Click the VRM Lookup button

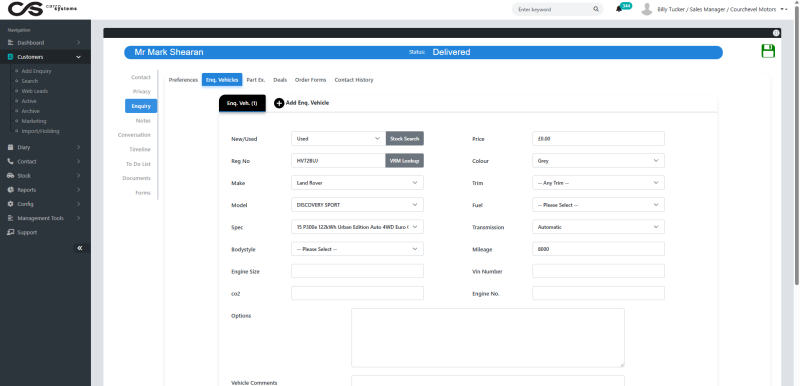coord(404,161)
